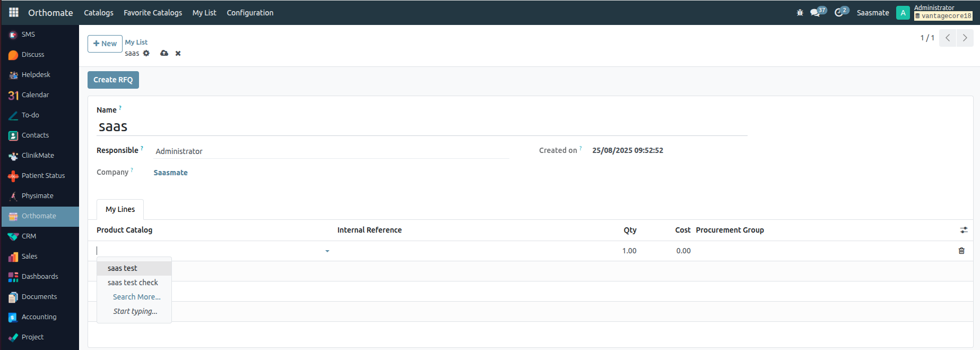Click the debug bug icon

800,13
